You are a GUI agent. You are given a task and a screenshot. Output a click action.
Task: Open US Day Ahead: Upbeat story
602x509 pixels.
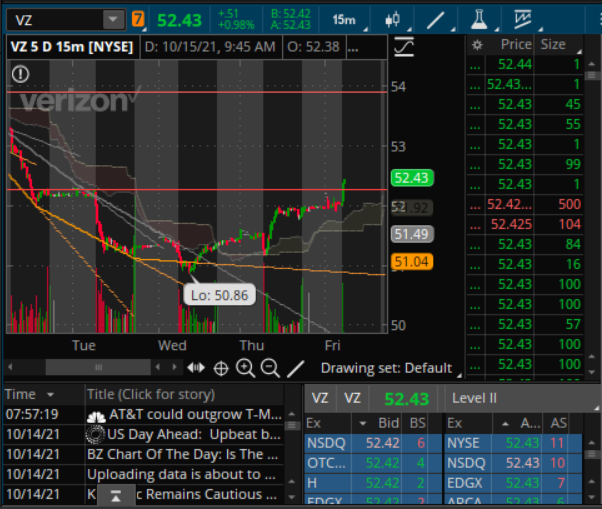tap(184, 435)
